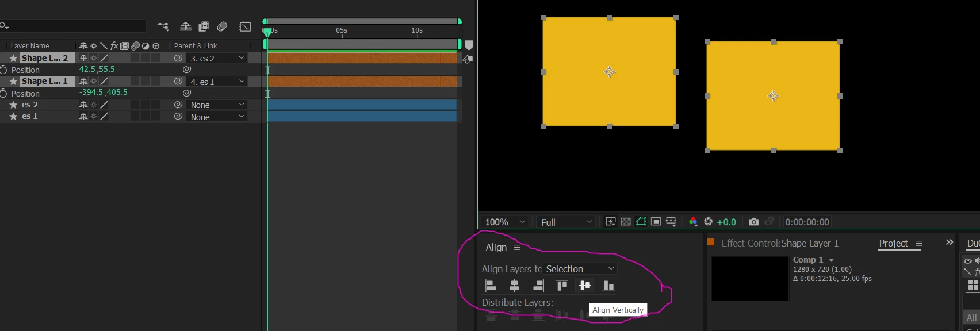Take a snapshot with the camera icon
980x331 pixels.
tap(754, 222)
